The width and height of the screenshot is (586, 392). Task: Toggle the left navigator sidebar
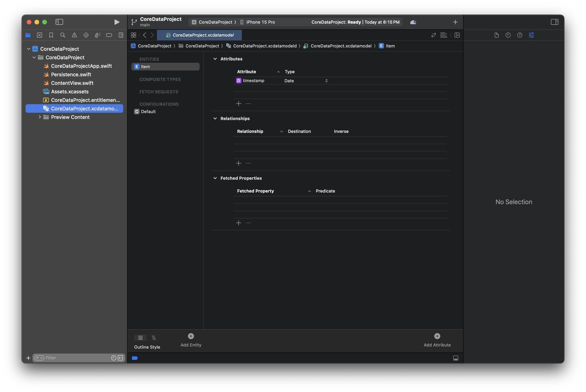click(59, 22)
